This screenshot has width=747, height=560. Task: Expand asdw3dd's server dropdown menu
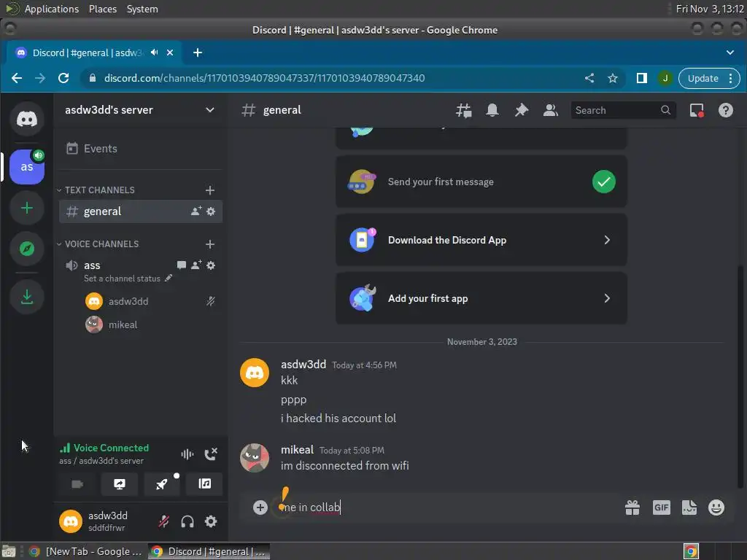209,110
